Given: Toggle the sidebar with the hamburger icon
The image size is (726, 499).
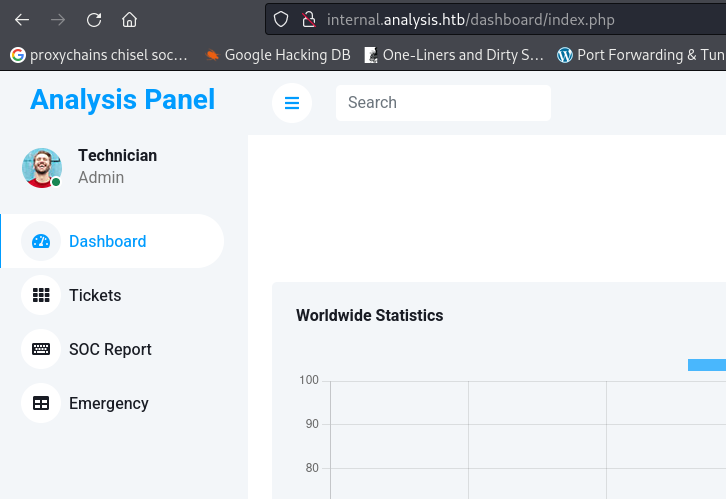Looking at the screenshot, I should 292,103.
